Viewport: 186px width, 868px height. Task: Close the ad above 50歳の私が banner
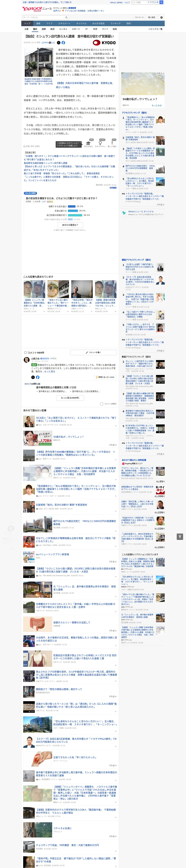click(x=163, y=73)
